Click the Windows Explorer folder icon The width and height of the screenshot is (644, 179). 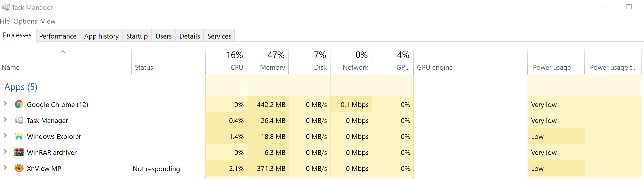[x=19, y=136]
